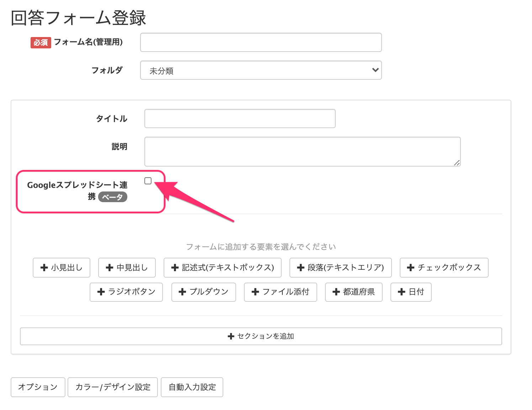
Task: Click the 回答フォーム登録 heading
Action: 79,18
